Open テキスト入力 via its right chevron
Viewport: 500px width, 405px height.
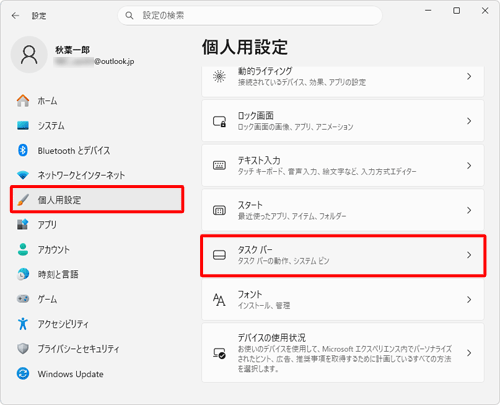point(469,166)
